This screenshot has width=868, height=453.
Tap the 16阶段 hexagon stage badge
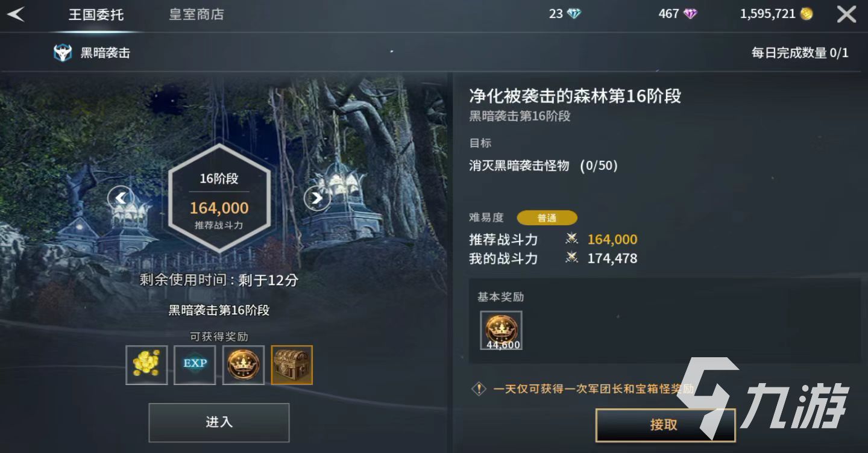(219, 198)
